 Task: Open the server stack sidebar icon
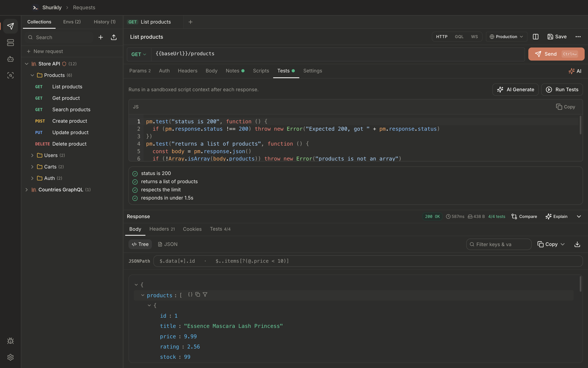pyautogui.click(x=10, y=43)
